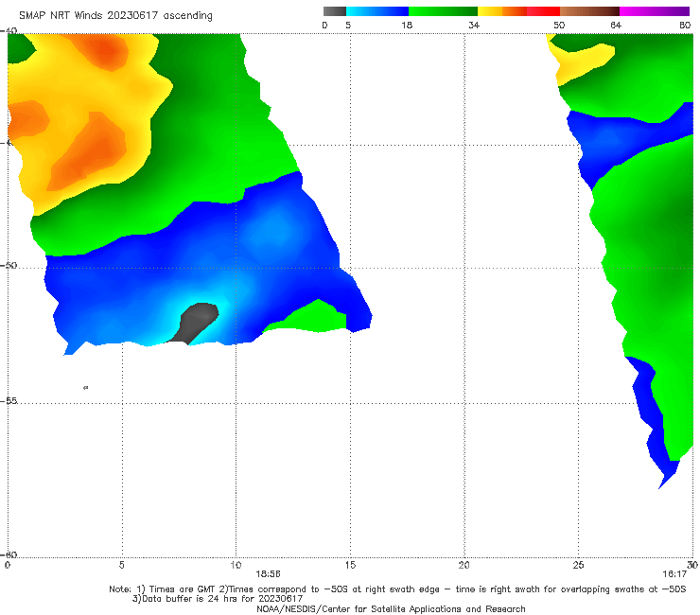This screenshot has width=700, height=615.
Task: Click the green 18-34 segment of the color bar
Action: click(443, 11)
